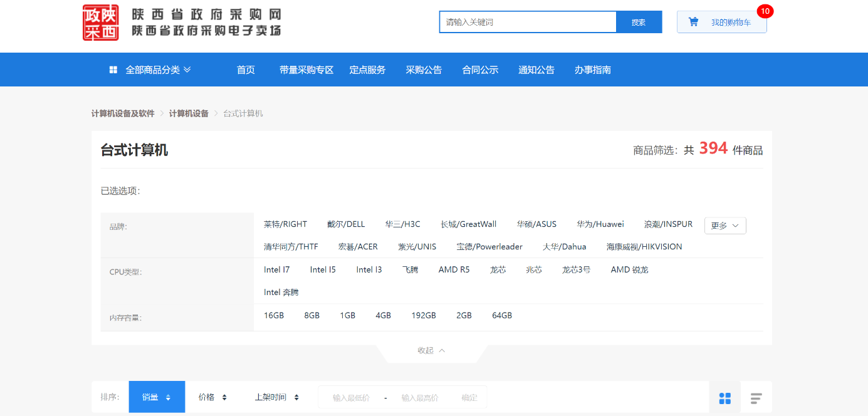Image resolution: width=868 pixels, height=416 pixels.
Task: Click the grid icon beside 全部商品分类
Action: tap(113, 70)
